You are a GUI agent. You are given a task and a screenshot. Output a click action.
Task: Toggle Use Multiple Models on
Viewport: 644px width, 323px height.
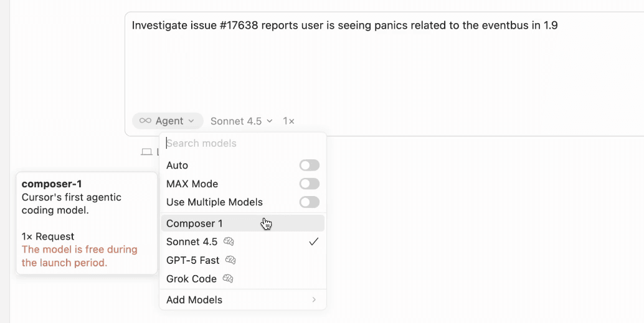click(x=309, y=202)
